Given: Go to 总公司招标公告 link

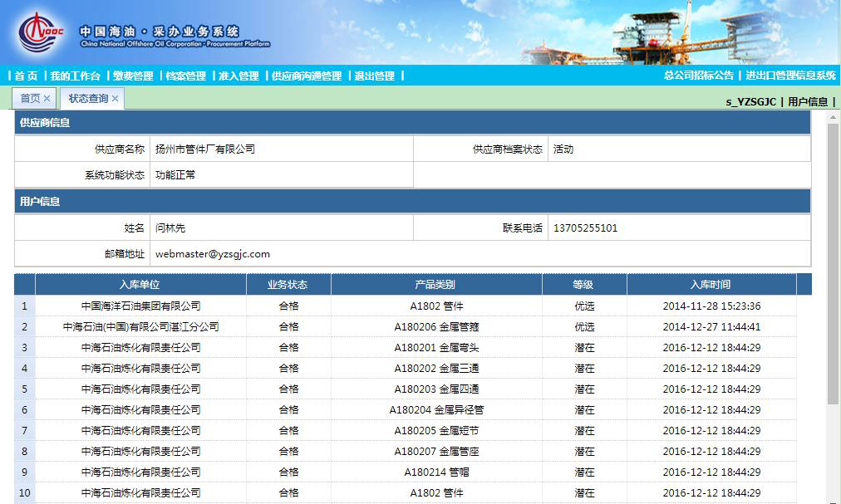Looking at the screenshot, I should point(699,76).
